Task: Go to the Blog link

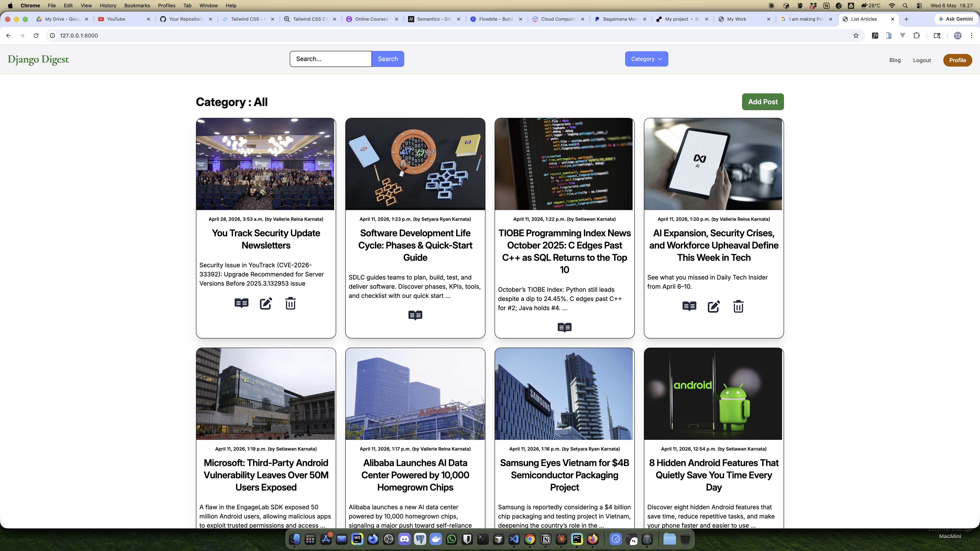Action: point(895,60)
